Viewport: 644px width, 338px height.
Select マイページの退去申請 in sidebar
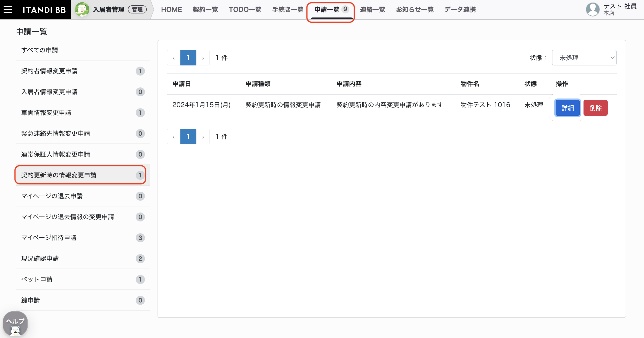tap(83, 196)
